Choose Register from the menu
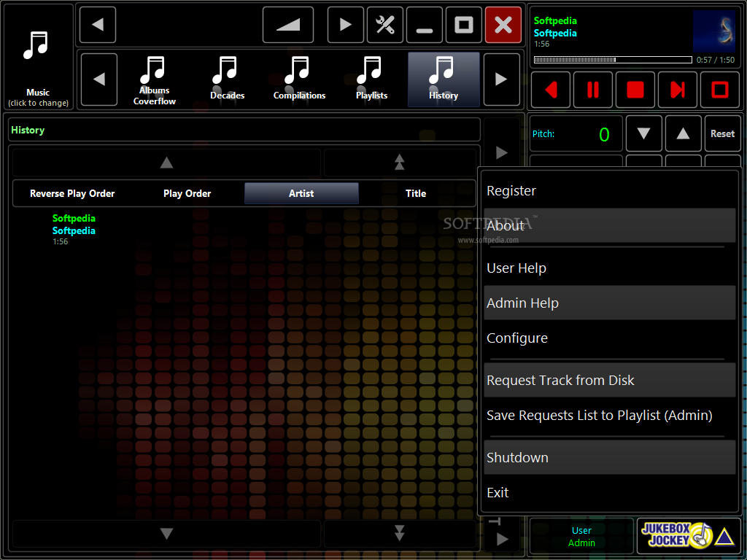This screenshot has height=560, width=747. coord(609,191)
